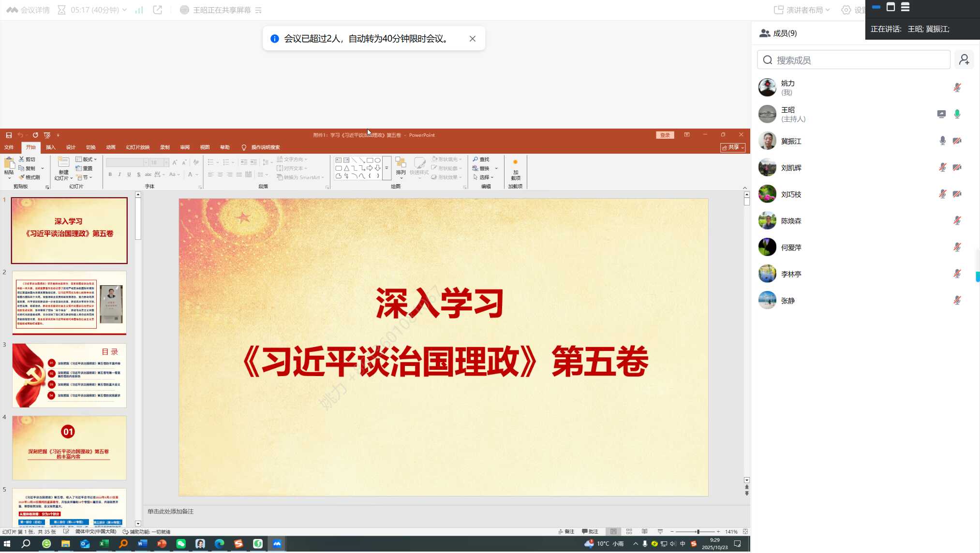980x553 pixels.
Task: Open WeChat from the Windows taskbar
Action: [x=181, y=544]
